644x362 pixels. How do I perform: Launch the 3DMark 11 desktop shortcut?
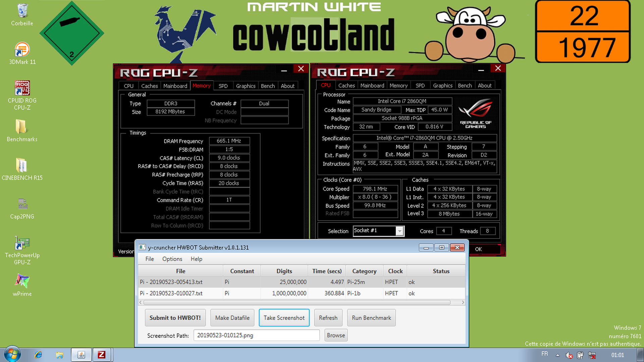pos(22,53)
